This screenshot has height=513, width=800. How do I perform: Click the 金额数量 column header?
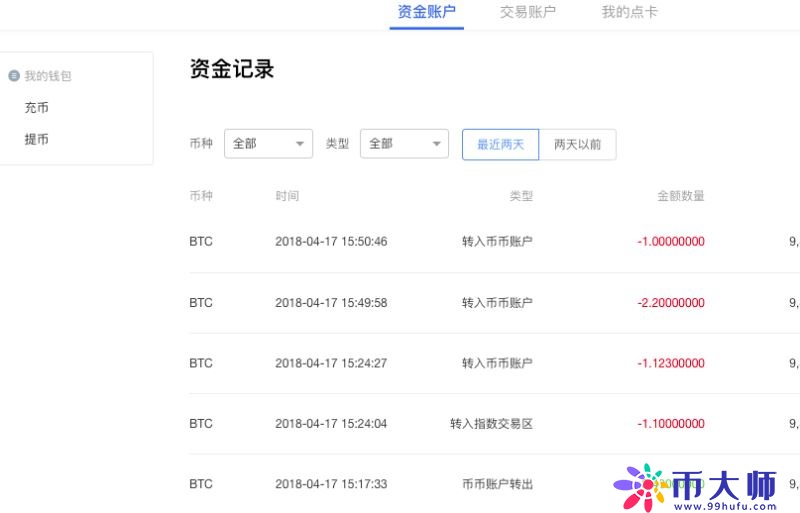(681, 196)
